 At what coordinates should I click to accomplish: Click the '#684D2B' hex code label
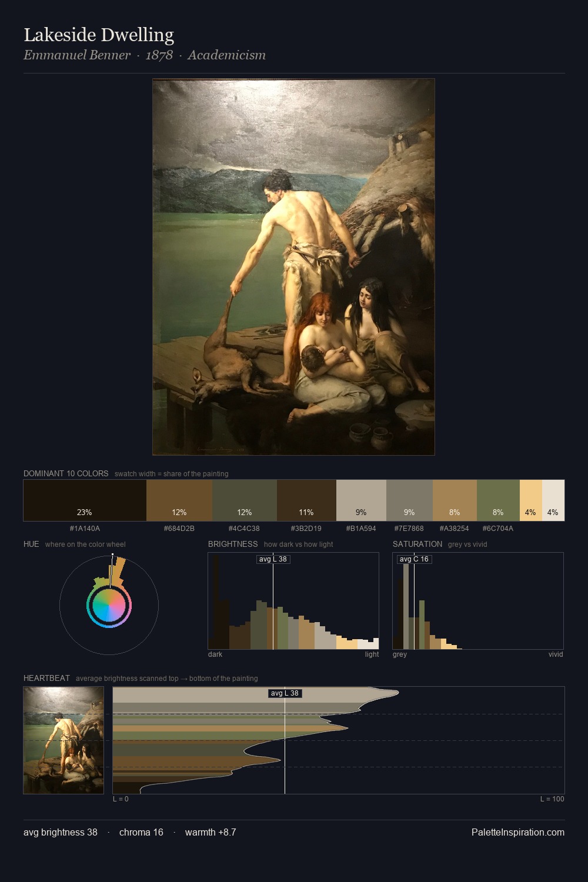coord(179,529)
